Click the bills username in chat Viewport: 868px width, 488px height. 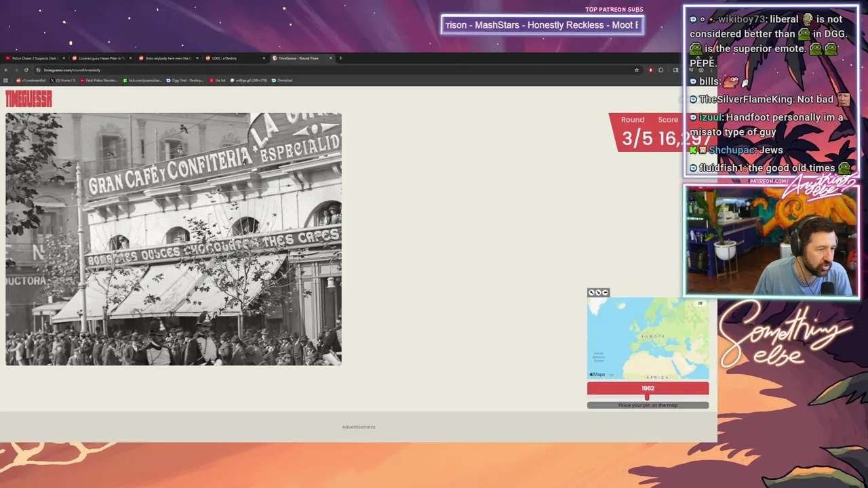(709, 81)
